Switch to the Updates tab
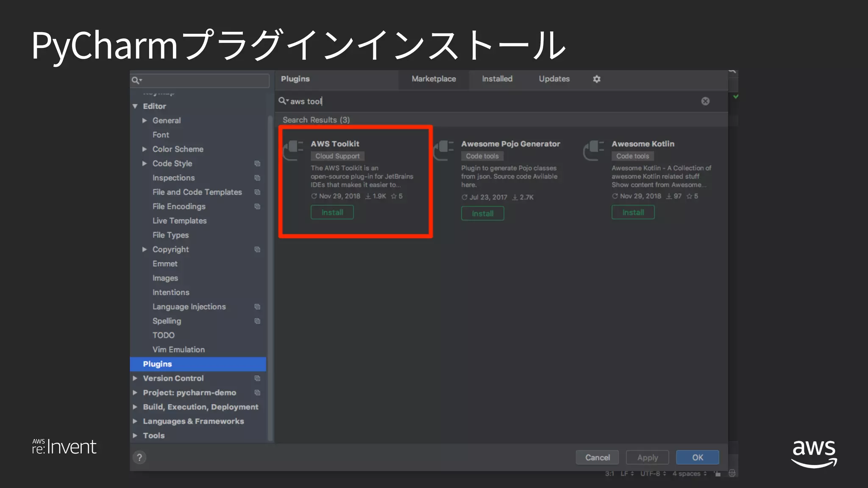Viewport: 868px width, 488px height. (554, 79)
